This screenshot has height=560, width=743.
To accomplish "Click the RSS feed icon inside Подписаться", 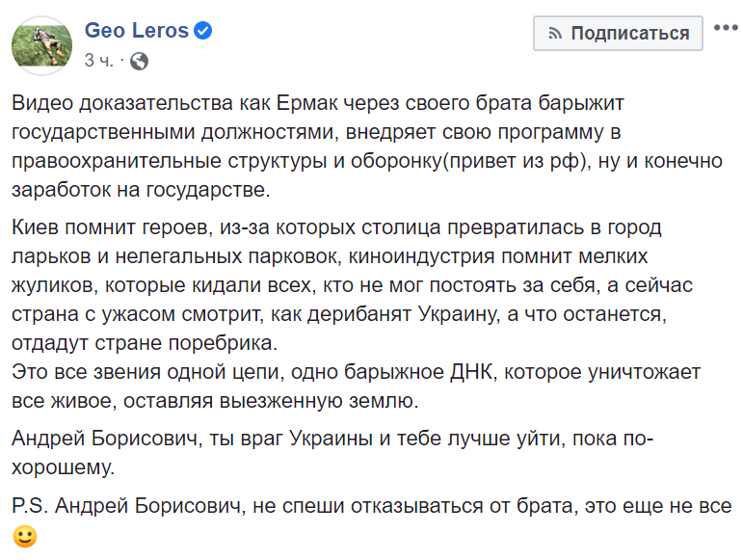I will (x=555, y=34).
